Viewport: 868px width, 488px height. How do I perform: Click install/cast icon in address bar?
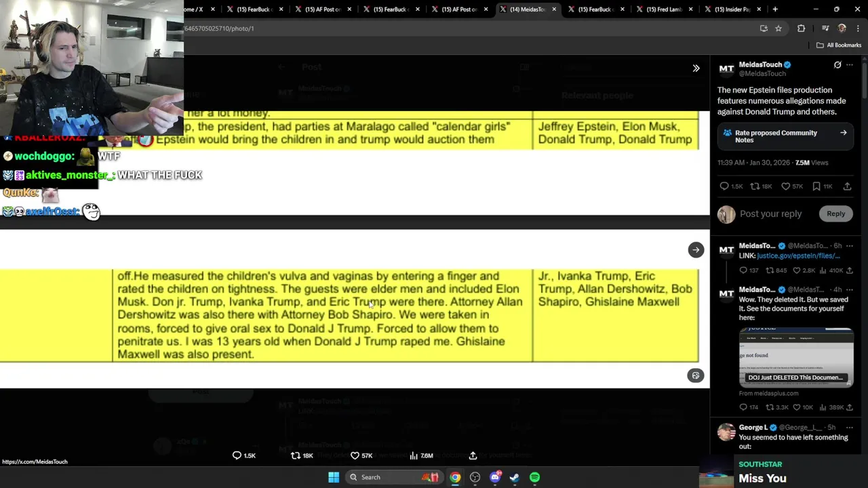pyautogui.click(x=764, y=28)
